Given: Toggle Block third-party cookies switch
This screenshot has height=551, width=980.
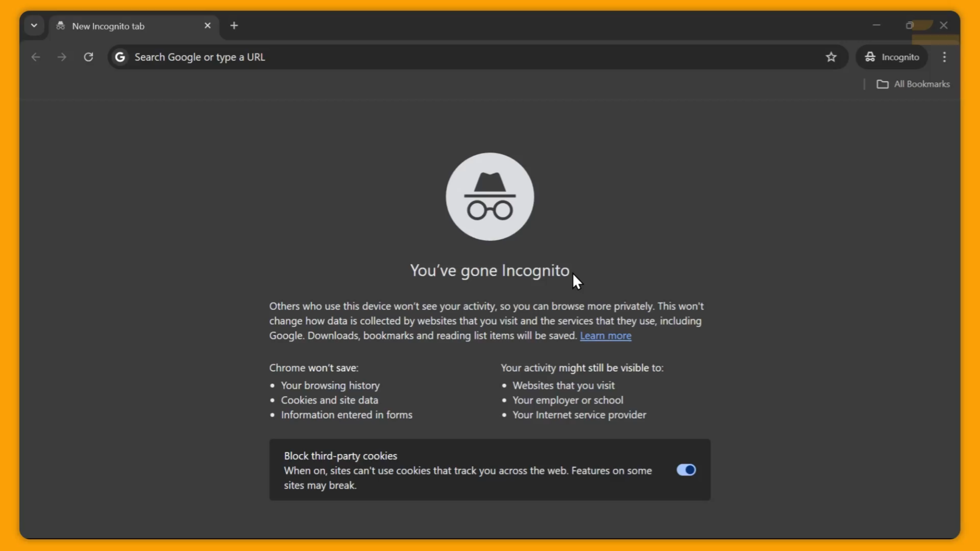Looking at the screenshot, I should point(686,470).
